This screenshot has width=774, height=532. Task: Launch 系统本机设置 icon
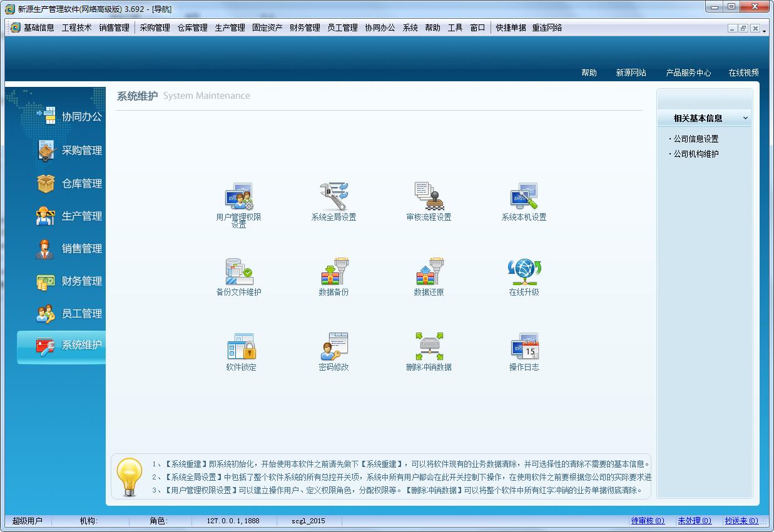524,197
